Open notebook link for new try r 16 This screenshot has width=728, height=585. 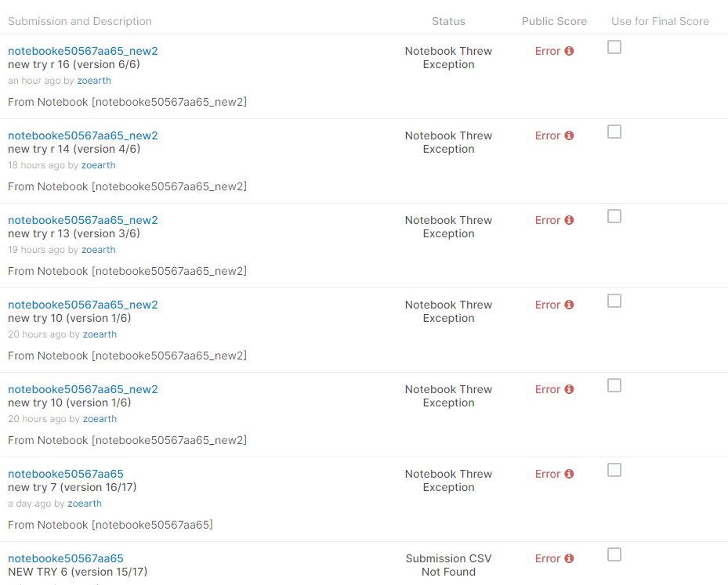82,51
